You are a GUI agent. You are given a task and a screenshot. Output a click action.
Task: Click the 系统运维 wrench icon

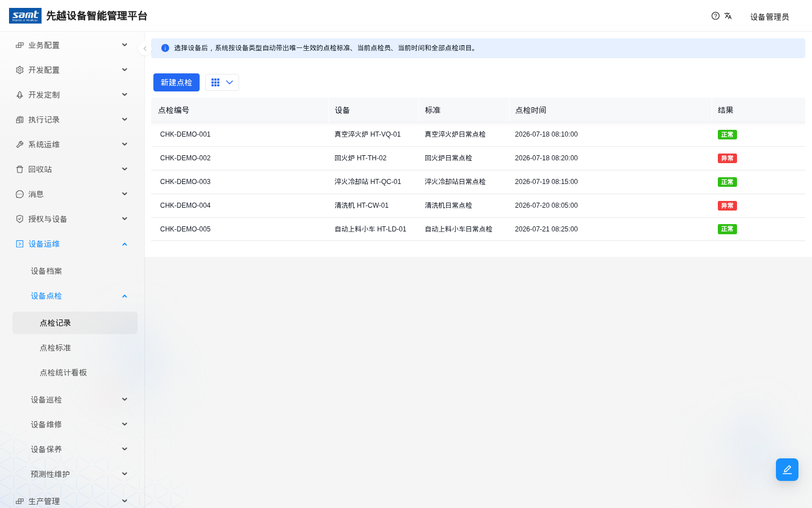pyautogui.click(x=20, y=144)
